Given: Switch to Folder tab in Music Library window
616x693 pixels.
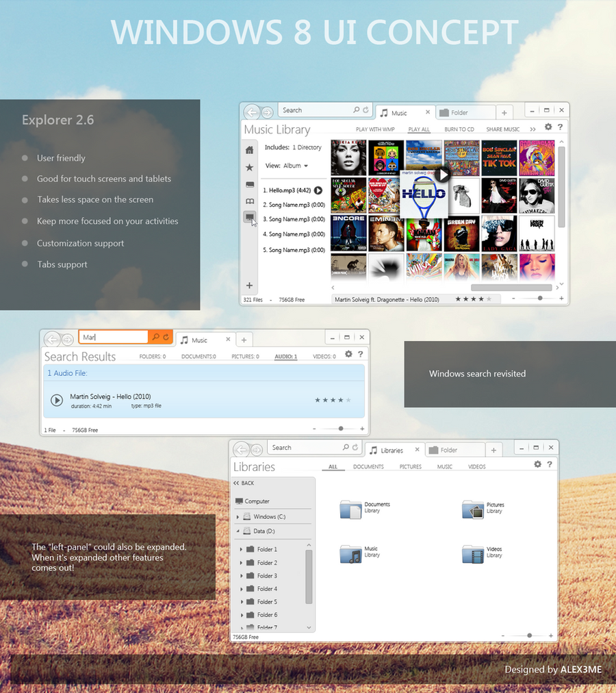Looking at the screenshot, I should (465, 113).
